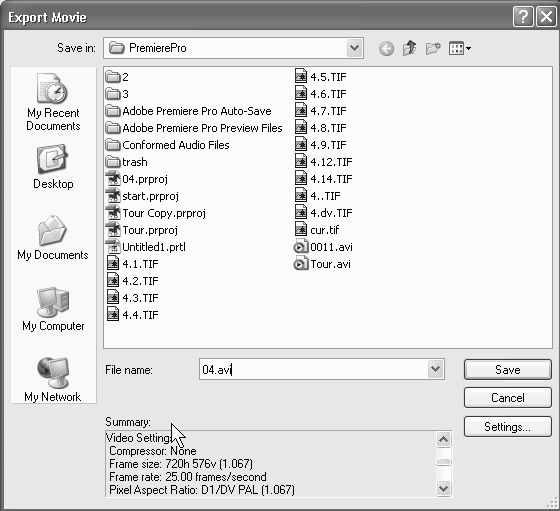
Task: Open My Recent Documents in places bar
Action: tap(53, 102)
